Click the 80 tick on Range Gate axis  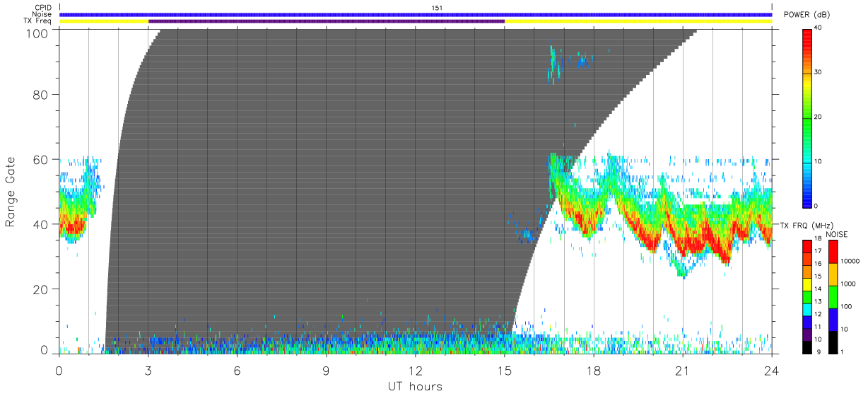[x=41, y=94]
